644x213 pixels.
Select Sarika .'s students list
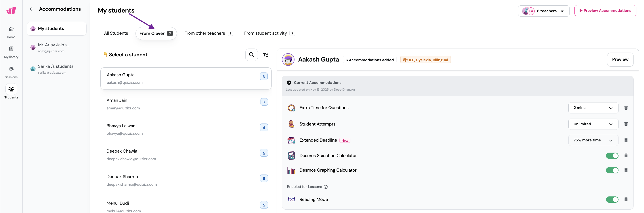point(57,69)
